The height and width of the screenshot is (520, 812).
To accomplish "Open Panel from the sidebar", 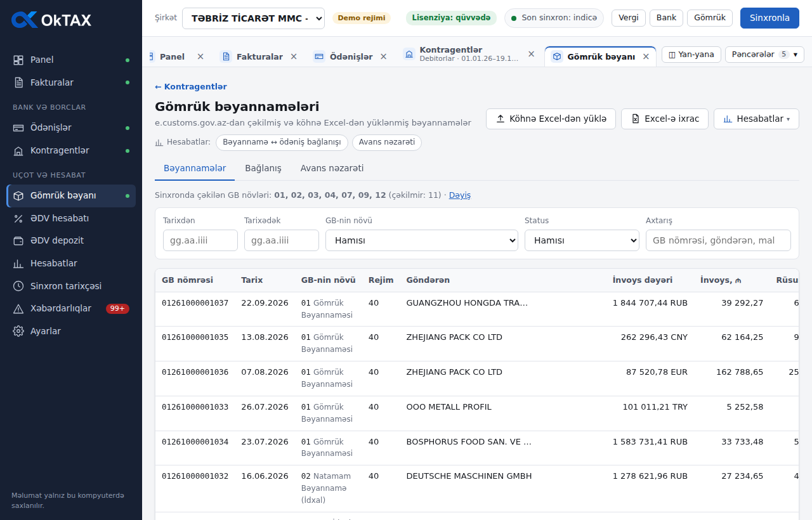I will pos(71,60).
